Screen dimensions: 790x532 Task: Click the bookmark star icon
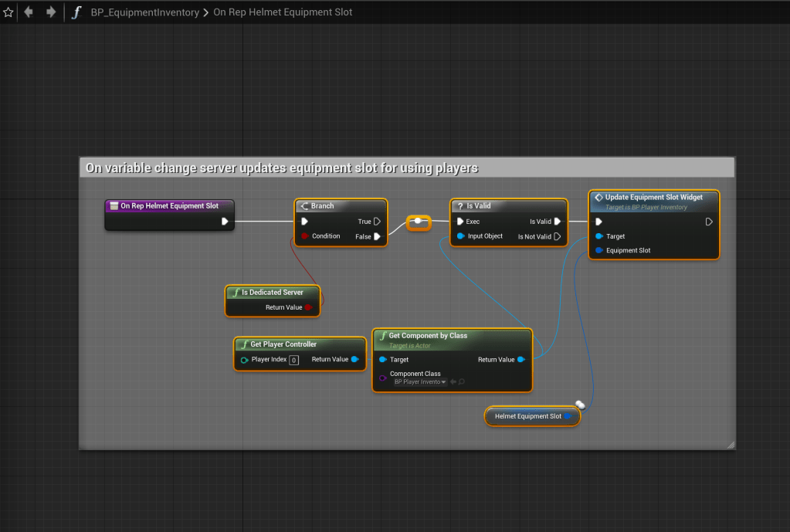[8, 12]
